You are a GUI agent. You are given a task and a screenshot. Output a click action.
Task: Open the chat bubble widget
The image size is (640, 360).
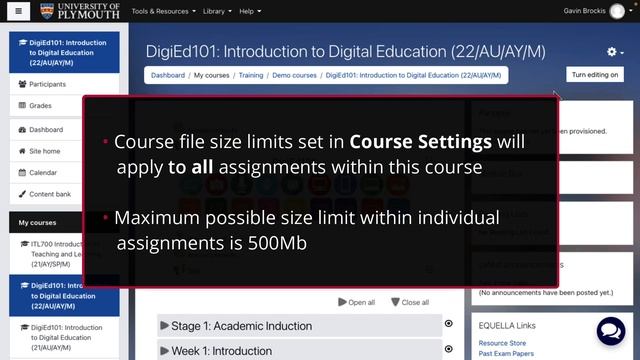[x=611, y=331]
